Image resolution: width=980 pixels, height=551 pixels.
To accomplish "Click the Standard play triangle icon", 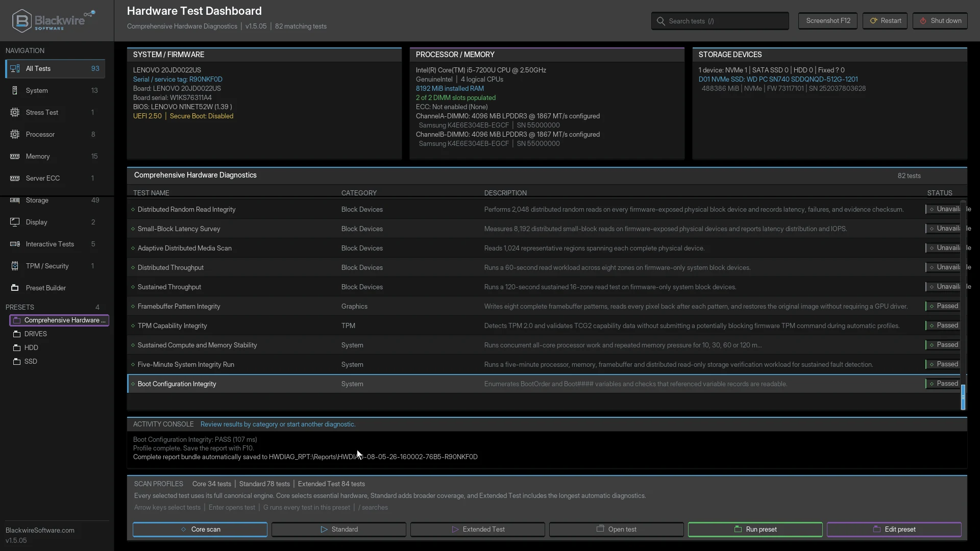I will (324, 530).
